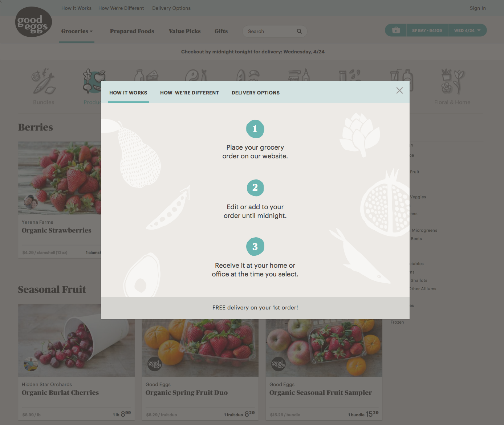Image resolution: width=504 pixels, height=425 pixels.
Task: Close the How It Works popup
Action: (399, 90)
